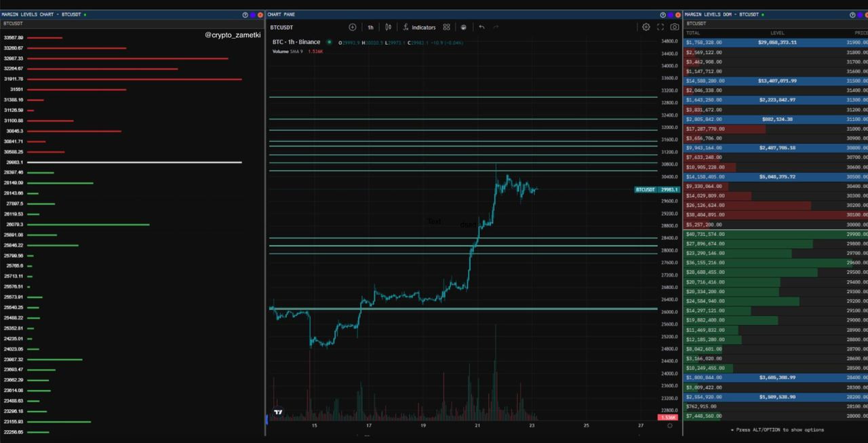Select the DOM row with level $13,407,071.99

pos(776,81)
